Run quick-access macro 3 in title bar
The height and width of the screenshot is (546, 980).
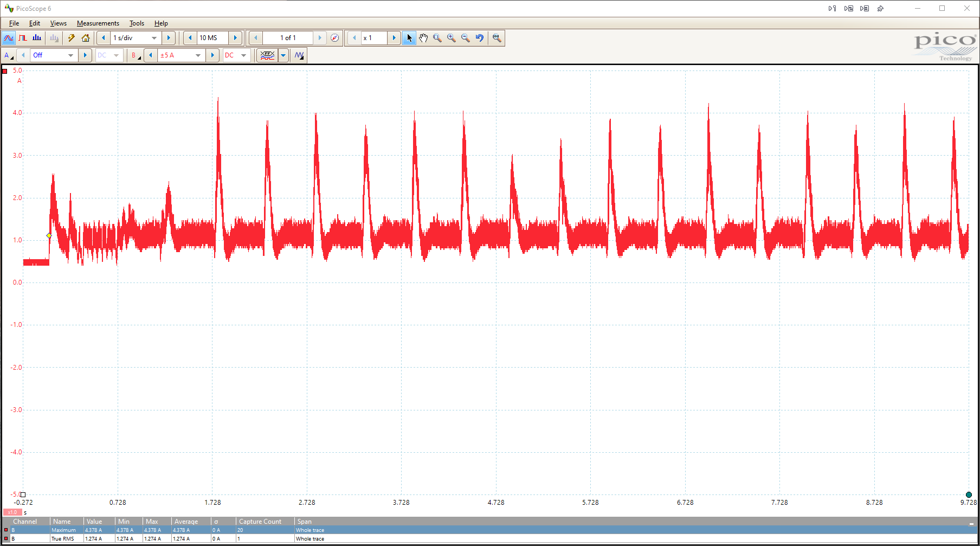click(865, 9)
